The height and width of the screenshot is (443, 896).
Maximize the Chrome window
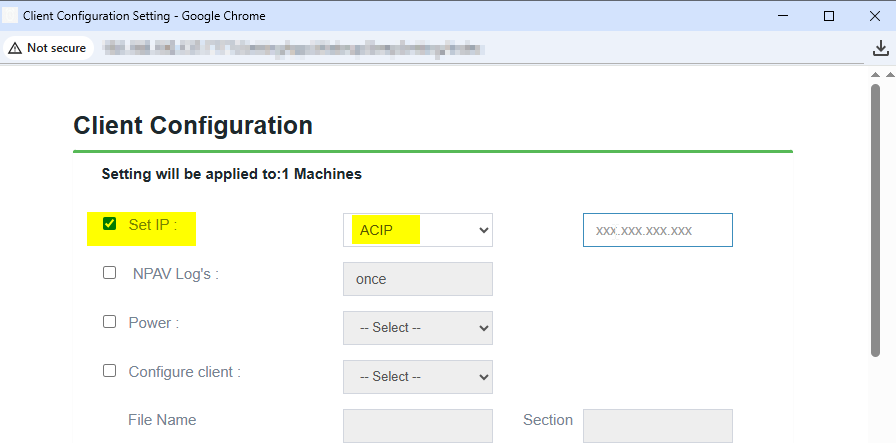point(828,16)
